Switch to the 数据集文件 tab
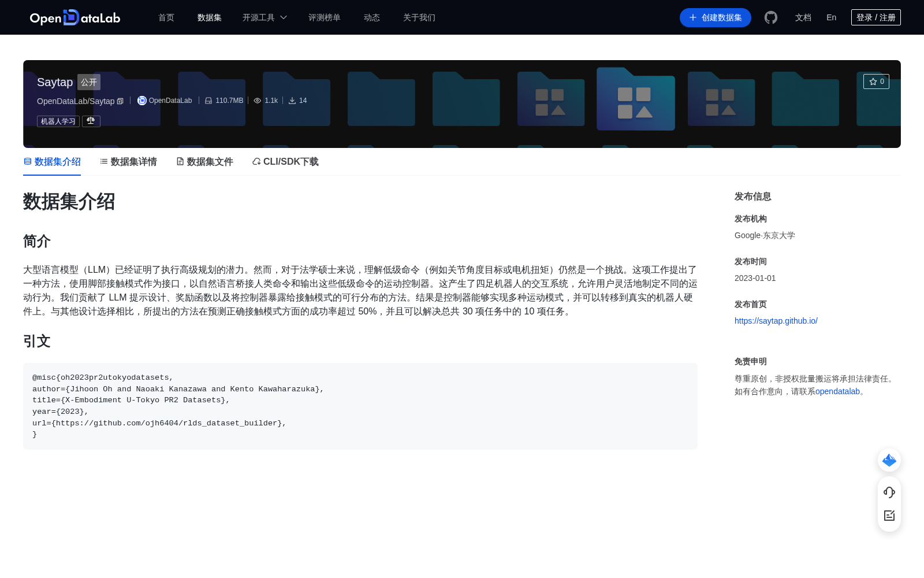924x578 pixels. pos(204,162)
